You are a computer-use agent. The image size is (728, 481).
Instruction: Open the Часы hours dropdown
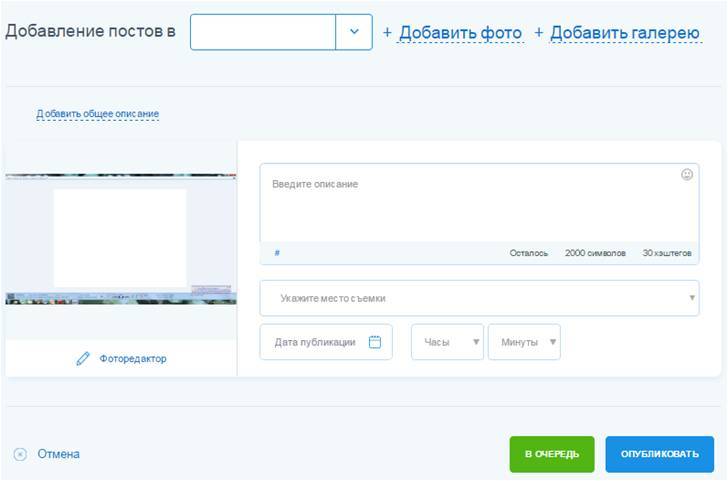click(447, 342)
